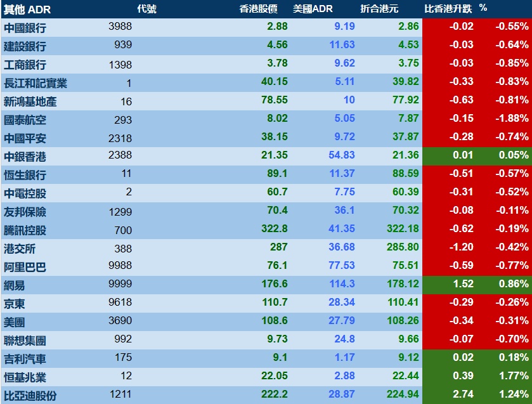Select the 恒基兆業 stock name
The height and width of the screenshot is (404, 532).
(x=25, y=377)
